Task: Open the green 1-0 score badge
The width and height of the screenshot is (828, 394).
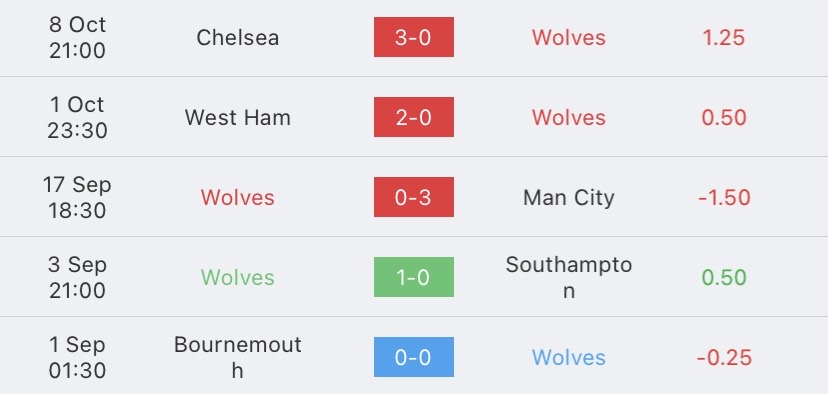Action: [x=413, y=277]
